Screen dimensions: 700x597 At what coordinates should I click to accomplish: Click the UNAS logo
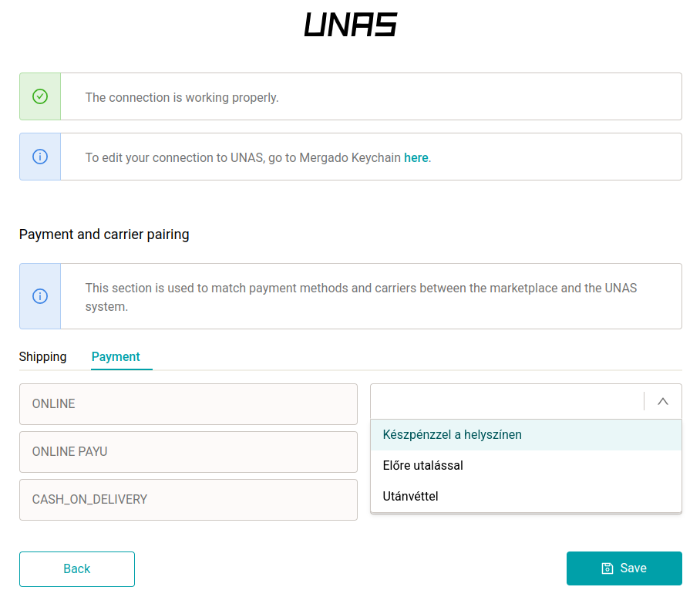click(x=350, y=25)
